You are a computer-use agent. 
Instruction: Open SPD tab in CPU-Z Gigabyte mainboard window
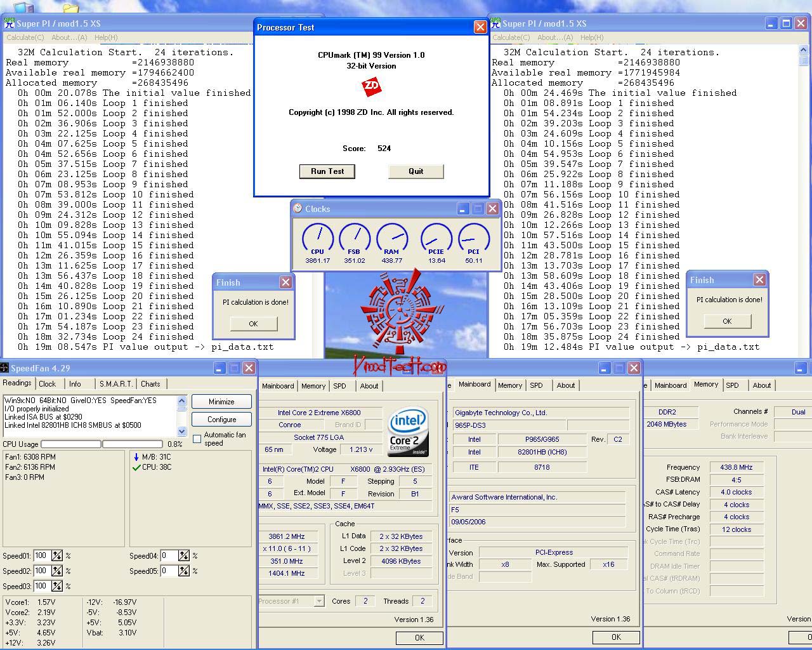click(x=537, y=385)
